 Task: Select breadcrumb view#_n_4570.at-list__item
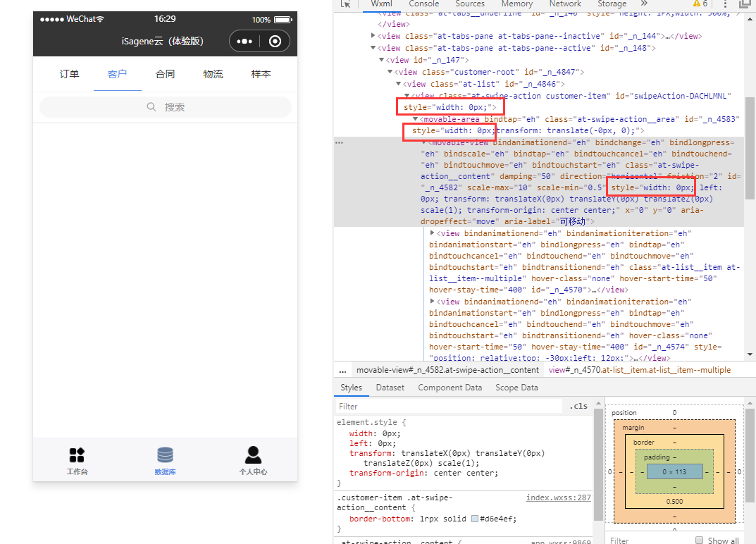(639, 370)
